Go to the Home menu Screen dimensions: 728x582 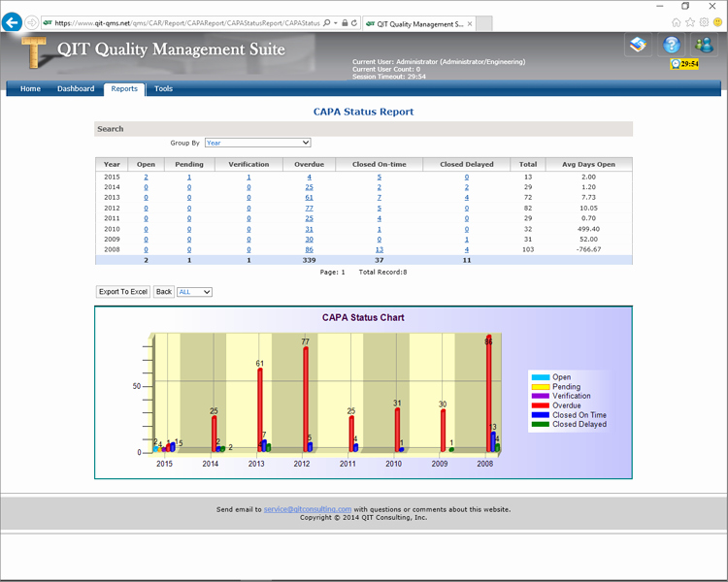click(x=30, y=88)
